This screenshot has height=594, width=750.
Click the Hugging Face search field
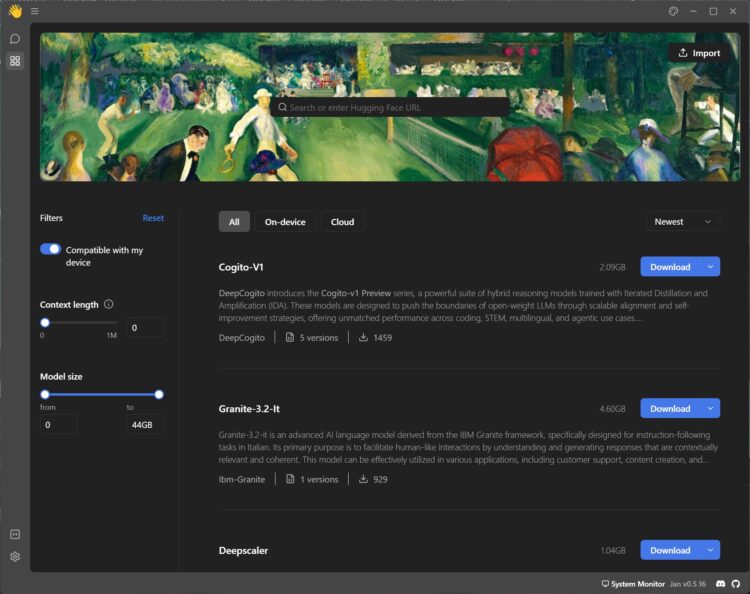[390, 107]
